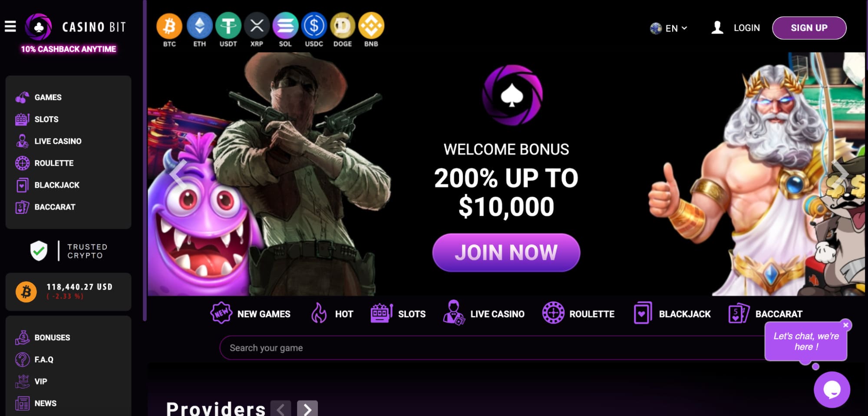Select the BNB coin icon
This screenshot has width=868, height=416.
[371, 26]
